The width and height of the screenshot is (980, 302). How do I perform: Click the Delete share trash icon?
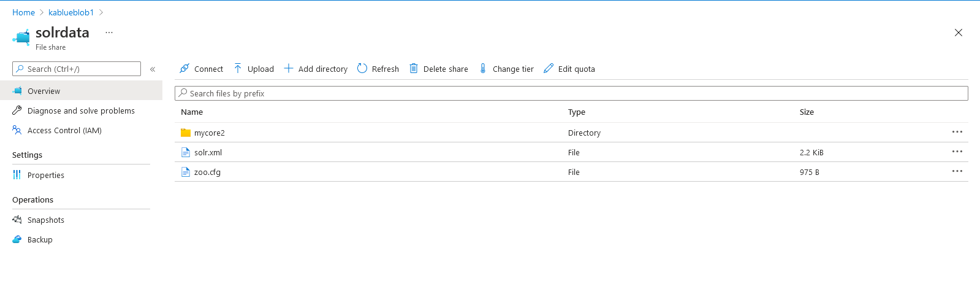(x=414, y=69)
